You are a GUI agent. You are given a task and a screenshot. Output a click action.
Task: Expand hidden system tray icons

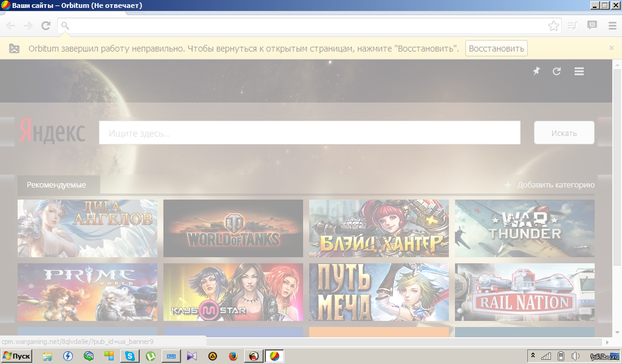(x=533, y=356)
